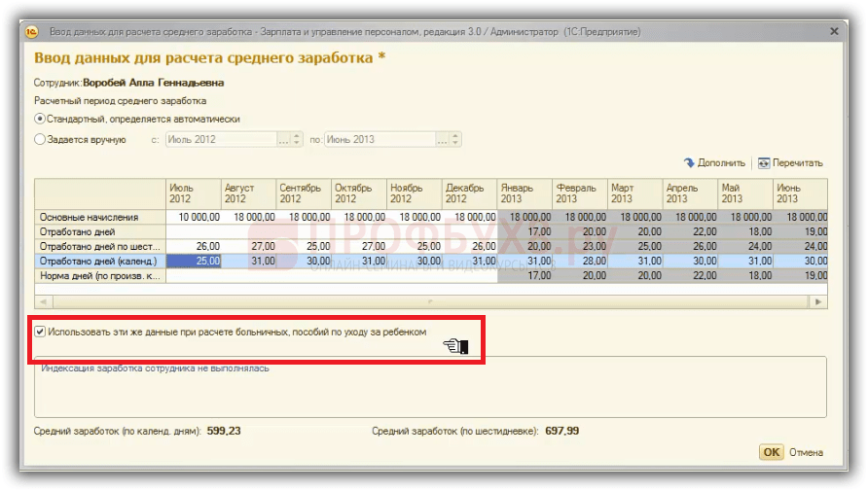Click the spinner arrows next to 'Июль 2012'
The height and width of the screenshot is (491, 868).
[299, 140]
